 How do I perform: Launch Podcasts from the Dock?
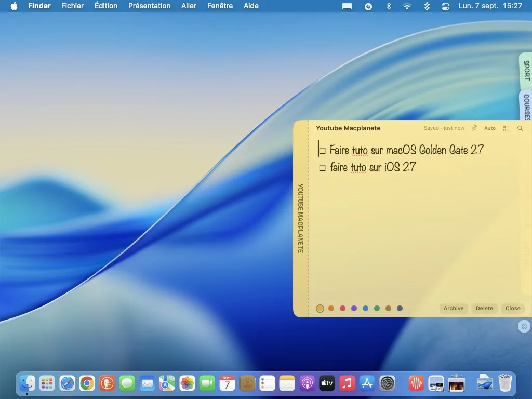(x=307, y=384)
